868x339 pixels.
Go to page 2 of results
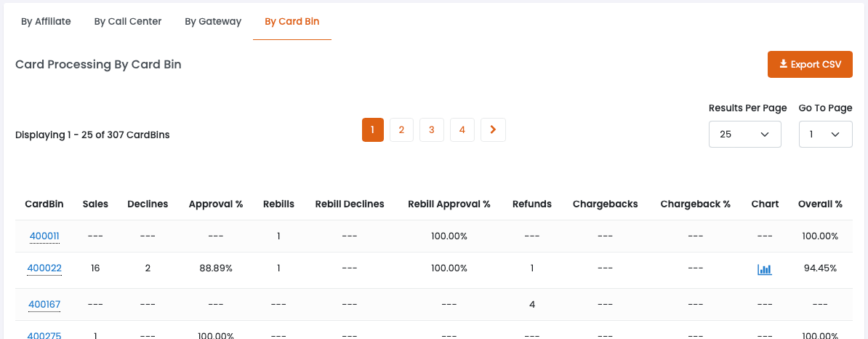[401, 129]
